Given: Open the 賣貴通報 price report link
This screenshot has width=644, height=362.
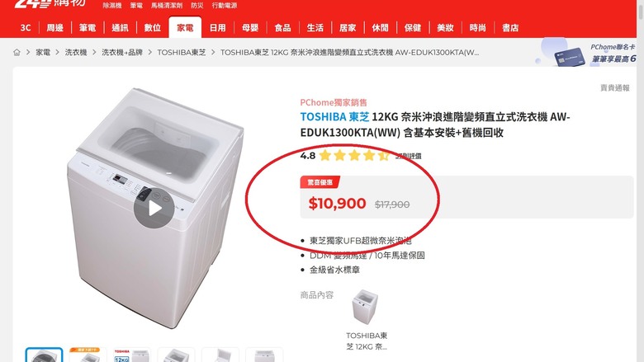Looking at the screenshot, I should click(x=615, y=87).
